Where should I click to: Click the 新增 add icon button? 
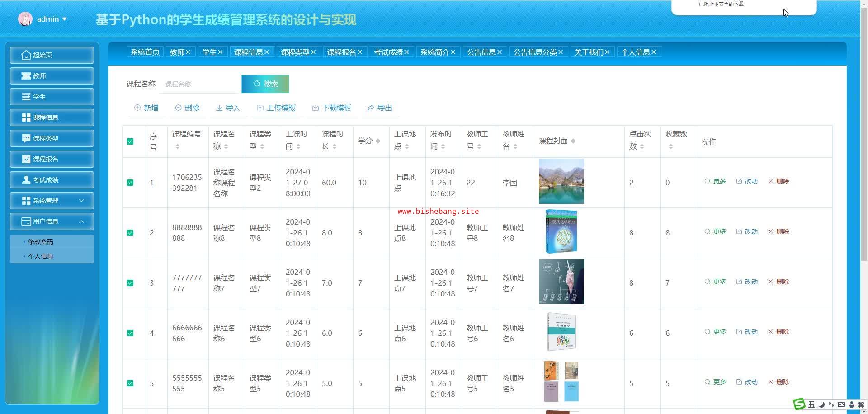click(x=137, y=108)
